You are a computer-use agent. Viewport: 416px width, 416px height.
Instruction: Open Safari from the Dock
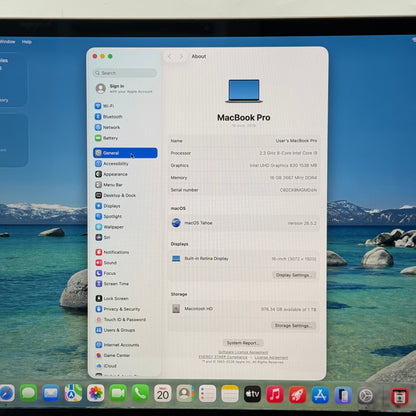point(6,394)
